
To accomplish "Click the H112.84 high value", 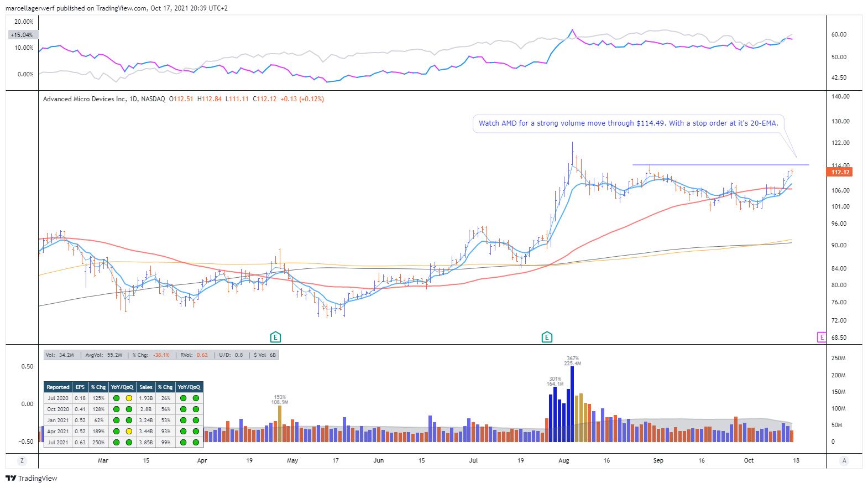I will 210,99.
